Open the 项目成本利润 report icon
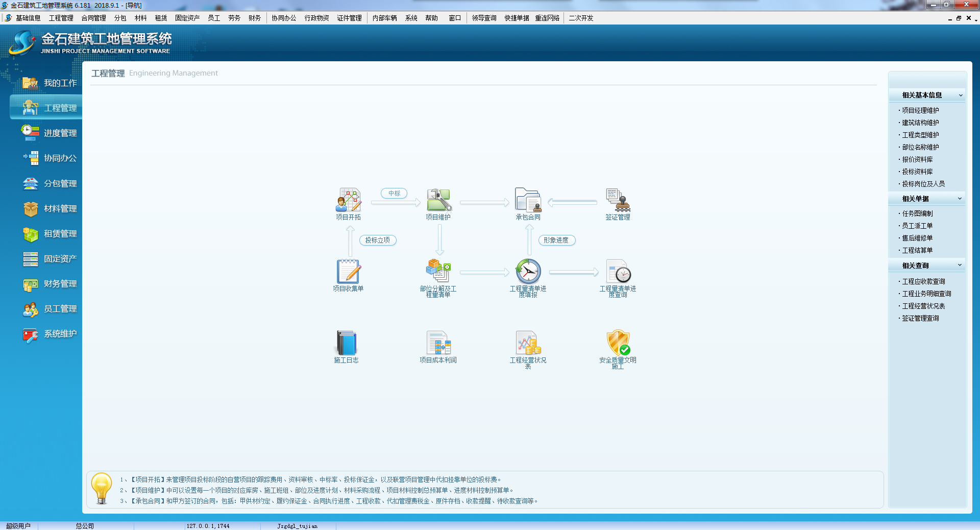Viewport: 980px width, 530px height. point(439,343)
